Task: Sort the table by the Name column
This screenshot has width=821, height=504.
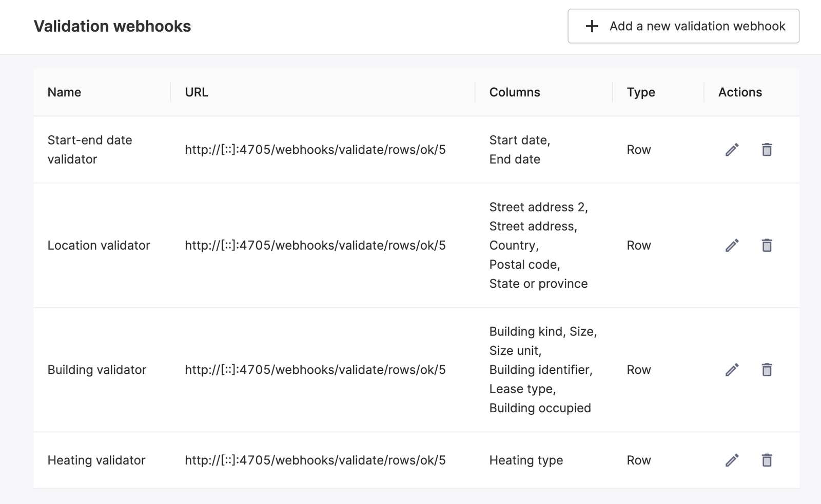Action: (x=64, y=92)
